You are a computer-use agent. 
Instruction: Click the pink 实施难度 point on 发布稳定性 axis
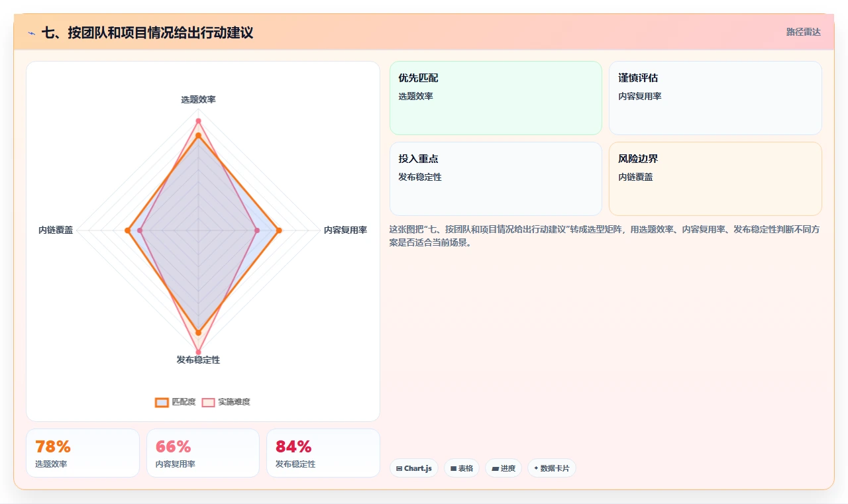[x=198, y=352]
